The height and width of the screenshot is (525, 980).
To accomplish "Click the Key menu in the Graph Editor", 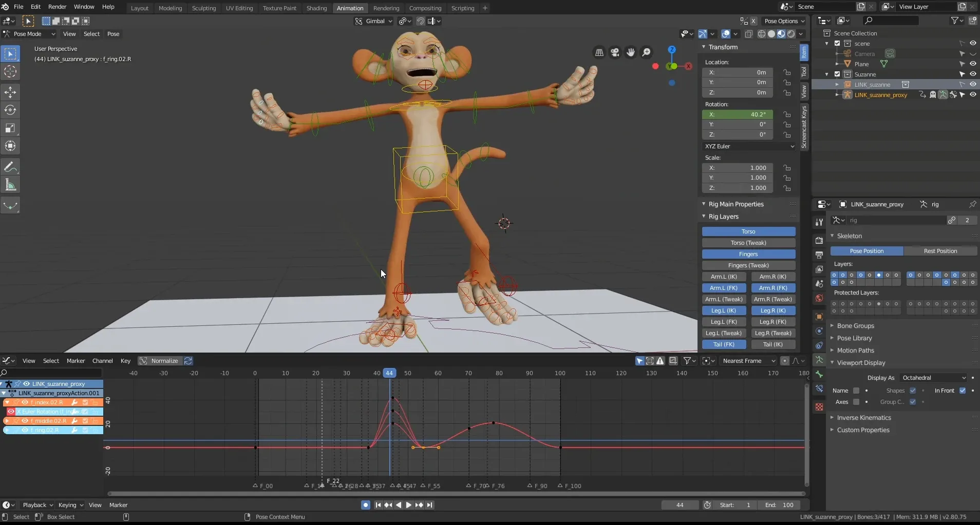I will (125, 360).
